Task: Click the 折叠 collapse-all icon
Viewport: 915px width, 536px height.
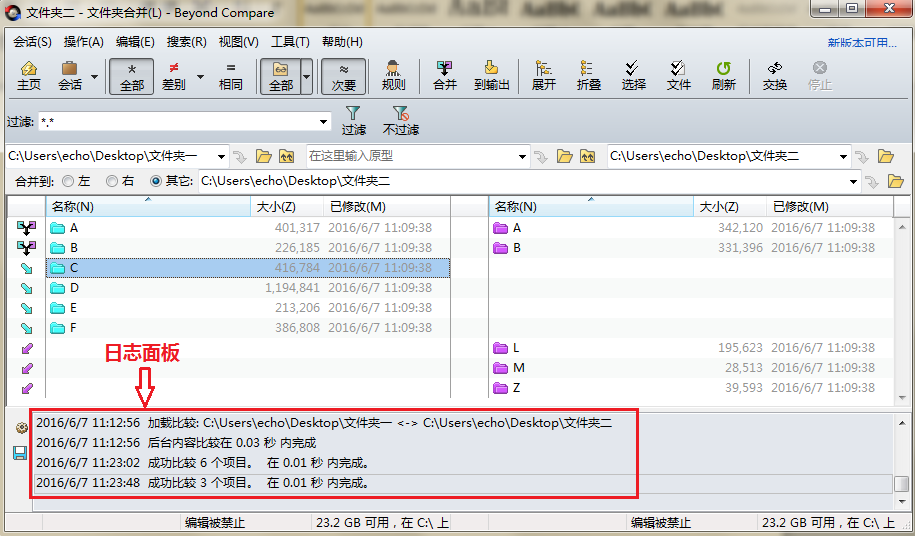Action: (x=588, y=76)
